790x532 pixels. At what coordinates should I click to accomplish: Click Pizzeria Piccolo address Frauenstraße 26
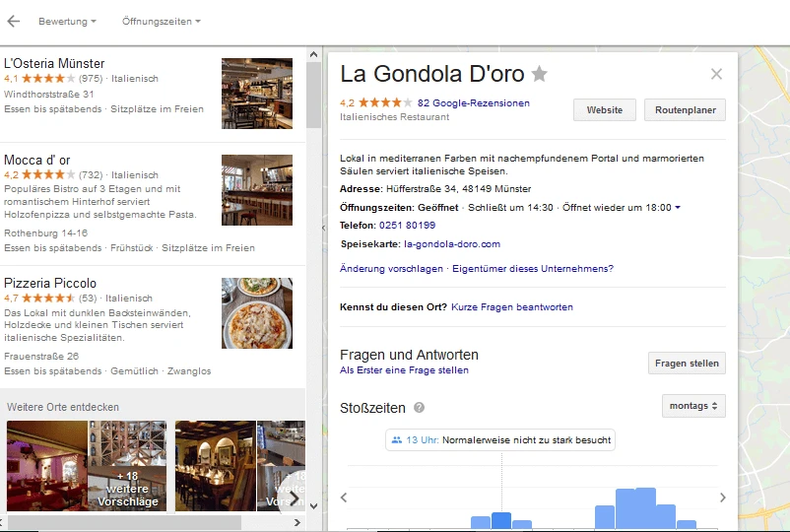41,357
